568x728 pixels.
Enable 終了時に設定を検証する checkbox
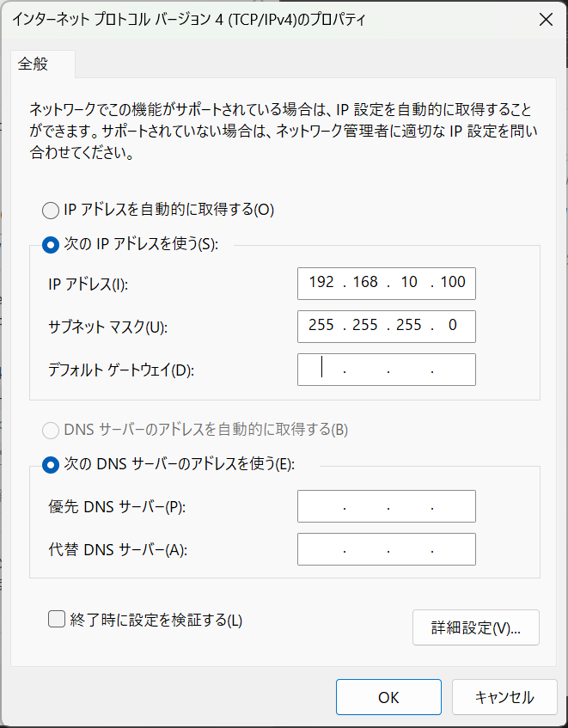click(x=57, y=619)
